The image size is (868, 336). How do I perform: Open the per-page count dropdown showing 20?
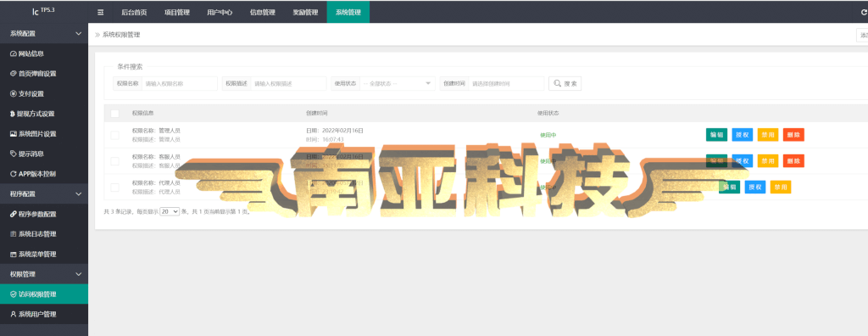click(x=170, y=211)
